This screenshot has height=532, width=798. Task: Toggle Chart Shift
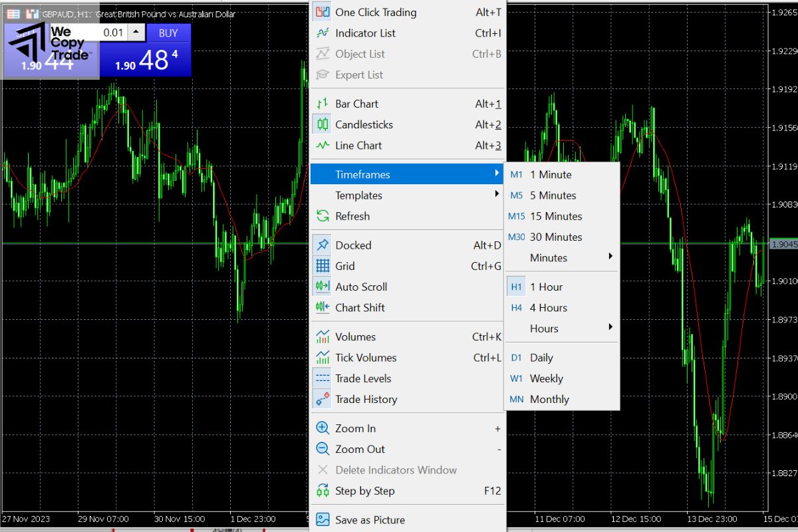pos(361,307)
